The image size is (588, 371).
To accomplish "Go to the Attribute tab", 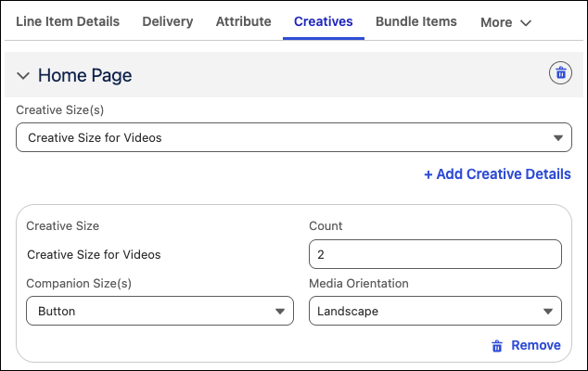I will click(243, 21).
